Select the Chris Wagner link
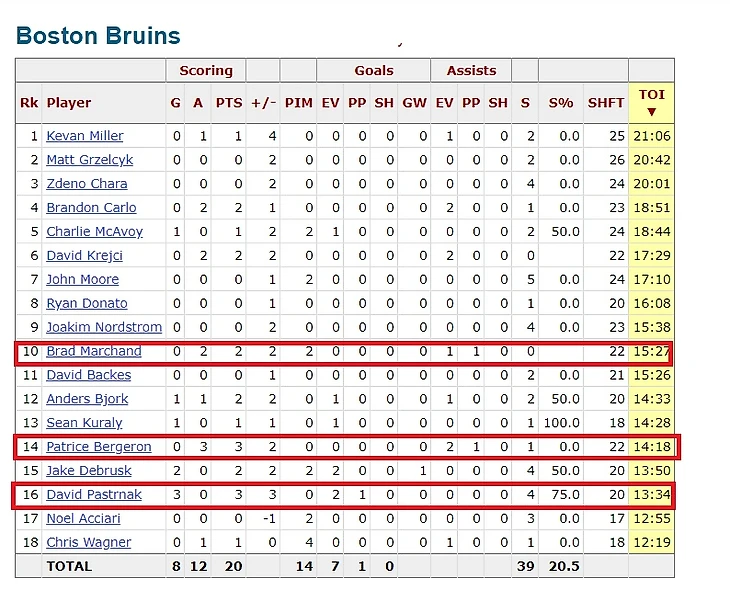730x599 pixels. [88, 542]
